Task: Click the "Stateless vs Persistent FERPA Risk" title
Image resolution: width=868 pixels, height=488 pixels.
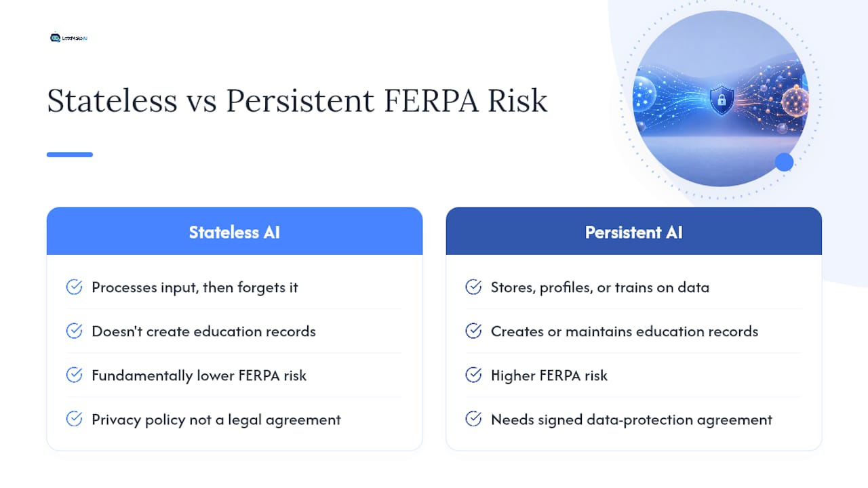Action: coord(297,100)
